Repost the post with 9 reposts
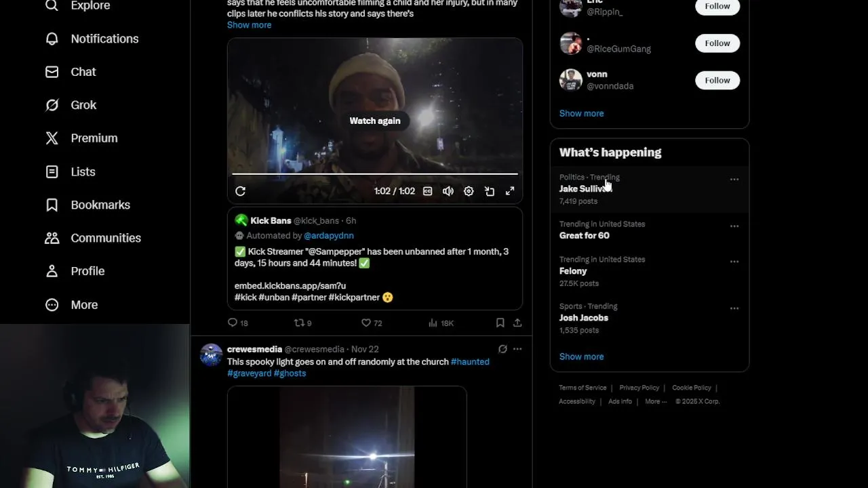Image resolution: width=868 pixels, height=488 pixels. (298, 323)
